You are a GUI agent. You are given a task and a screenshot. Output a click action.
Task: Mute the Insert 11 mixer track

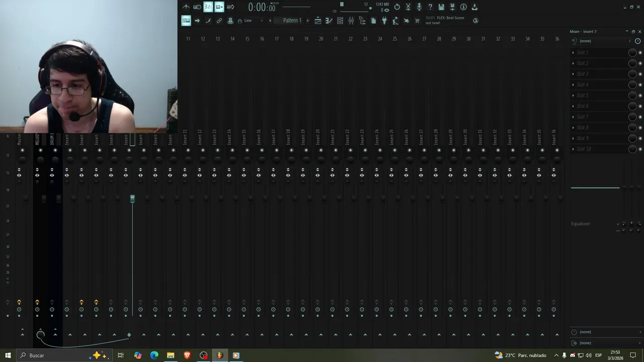click(x=188, y=150)
